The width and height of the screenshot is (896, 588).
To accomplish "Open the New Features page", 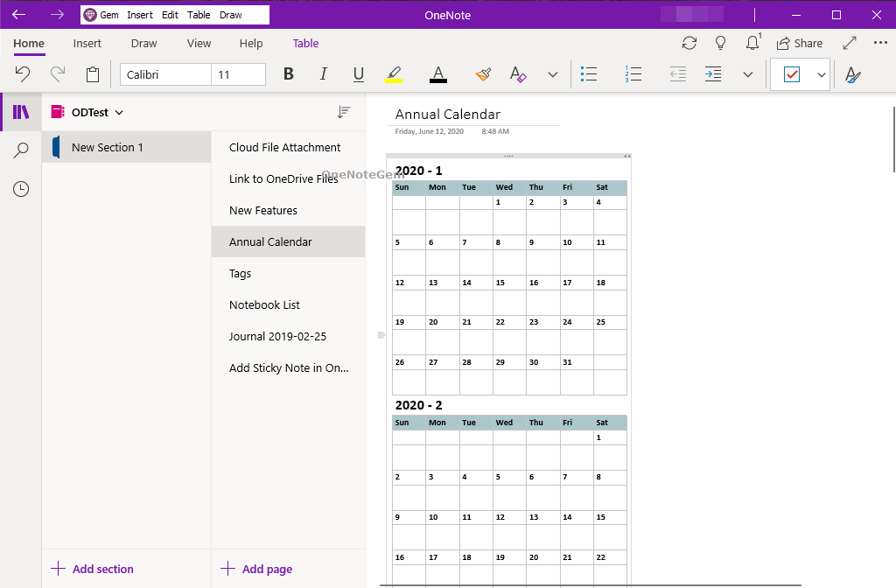I will (x=289, y=210).
